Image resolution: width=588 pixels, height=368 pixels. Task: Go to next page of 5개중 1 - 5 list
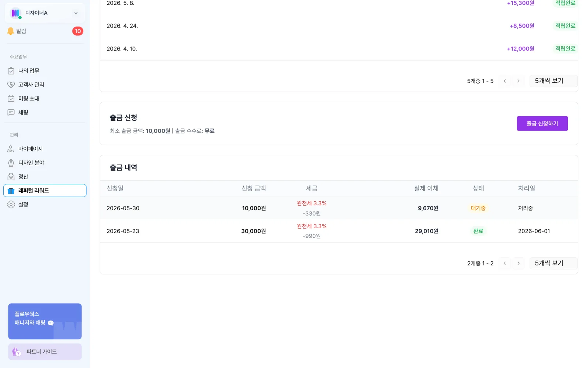(519, 81)
